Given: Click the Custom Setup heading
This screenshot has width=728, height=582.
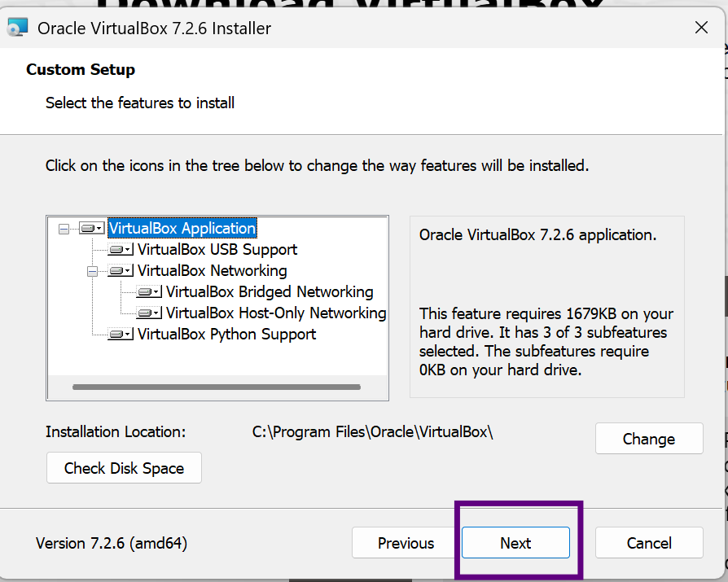Looking at the screenshot, I should pyautogui.click(x=81, y=70).
